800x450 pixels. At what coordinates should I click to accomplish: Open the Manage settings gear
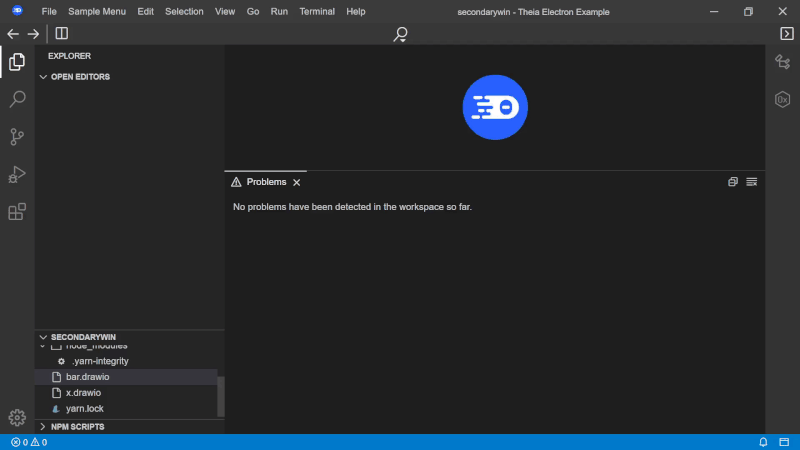[x=17, y=417]
